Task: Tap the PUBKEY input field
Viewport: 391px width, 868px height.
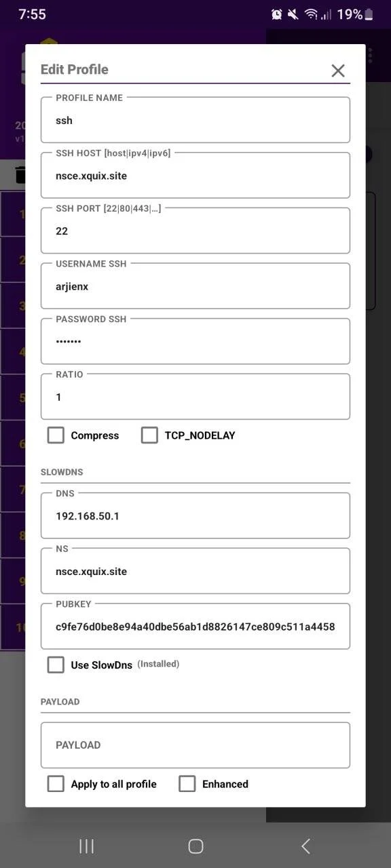Action: 195,627
